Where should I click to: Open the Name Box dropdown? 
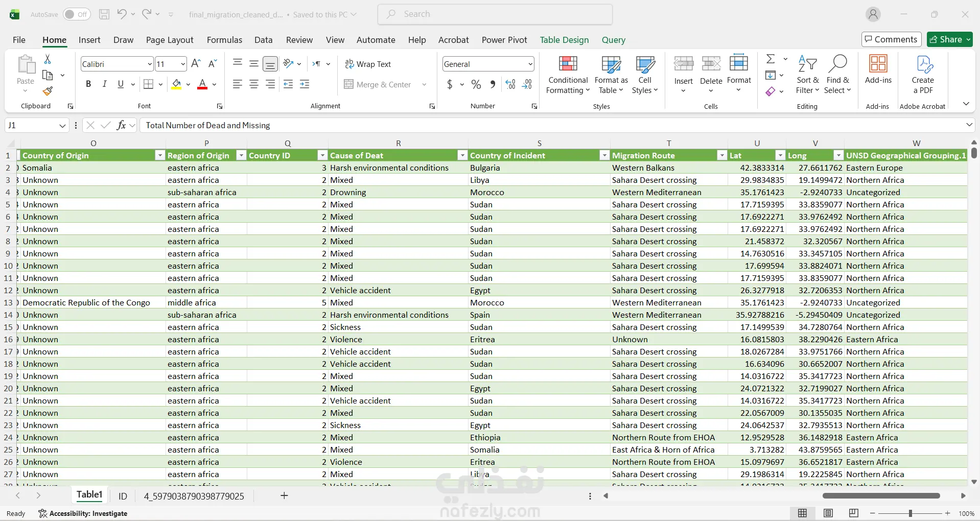point(62,125)
